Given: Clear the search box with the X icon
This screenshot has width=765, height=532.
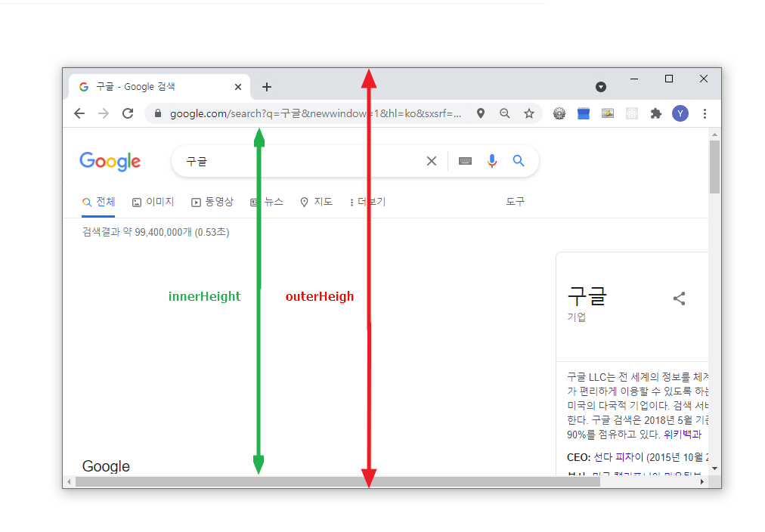Looking at the screenshot, I should [x=432, y=161].
